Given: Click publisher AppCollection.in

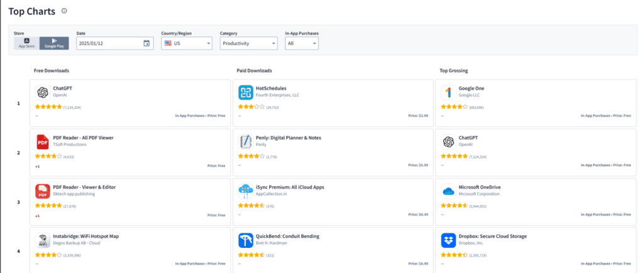Looking at the screenshot, I should point(272,193).
